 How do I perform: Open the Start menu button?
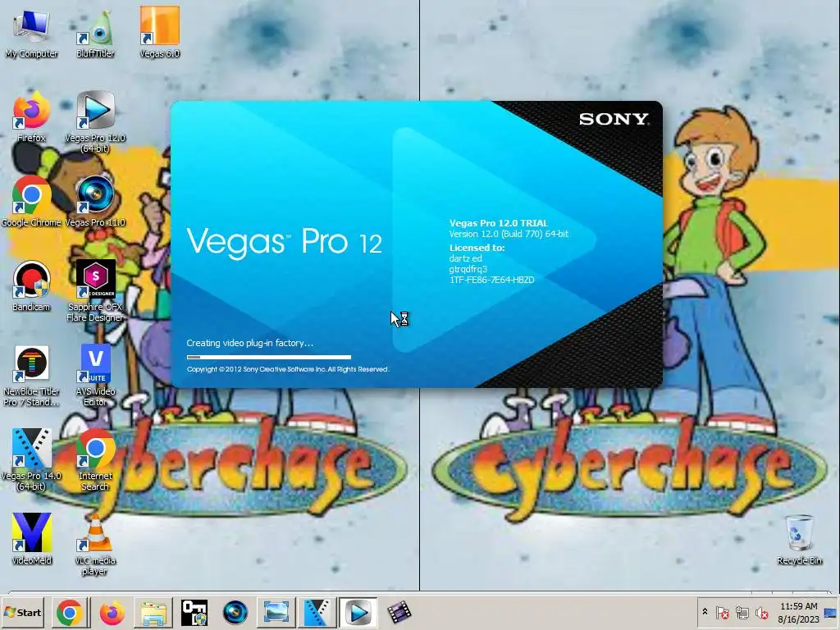[22, 612]
